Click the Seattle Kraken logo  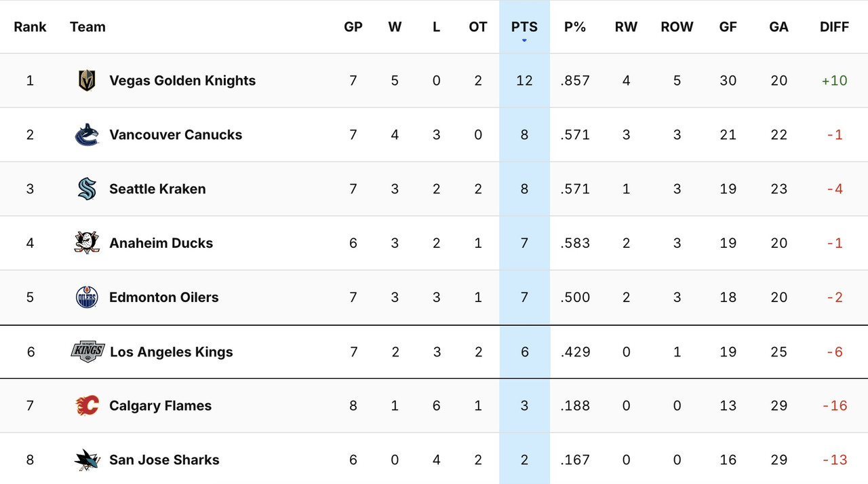pos(87,189)
